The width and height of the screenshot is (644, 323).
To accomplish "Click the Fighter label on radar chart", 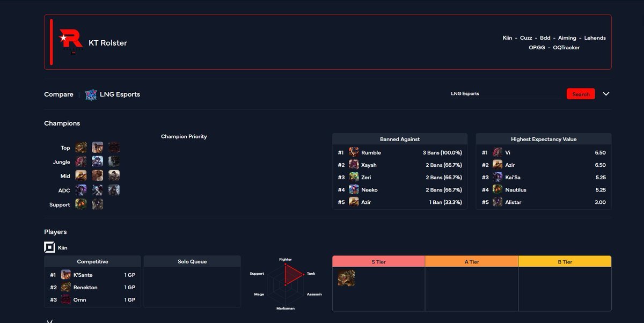I will point(286,260).
